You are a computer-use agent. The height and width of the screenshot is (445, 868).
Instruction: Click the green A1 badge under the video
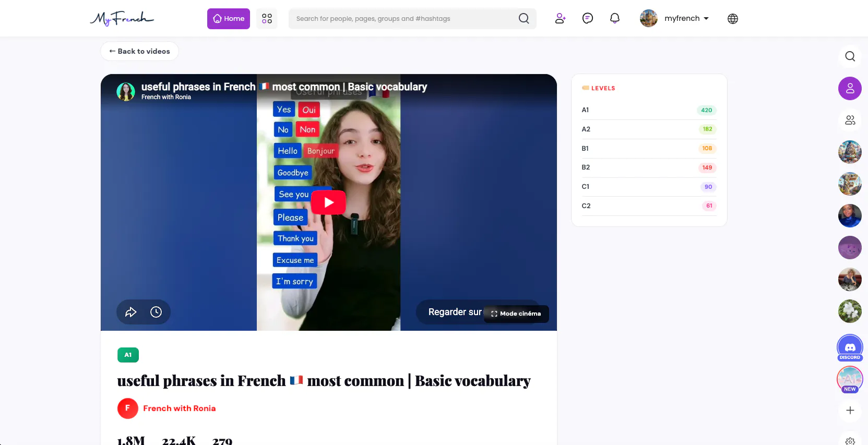pyautogui.click(x=128, y=355)
